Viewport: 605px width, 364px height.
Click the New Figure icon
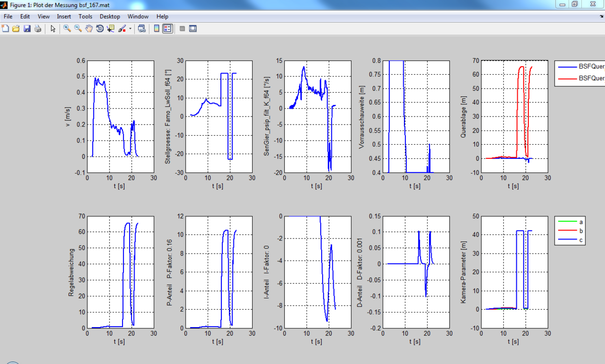tap(6, 29)
